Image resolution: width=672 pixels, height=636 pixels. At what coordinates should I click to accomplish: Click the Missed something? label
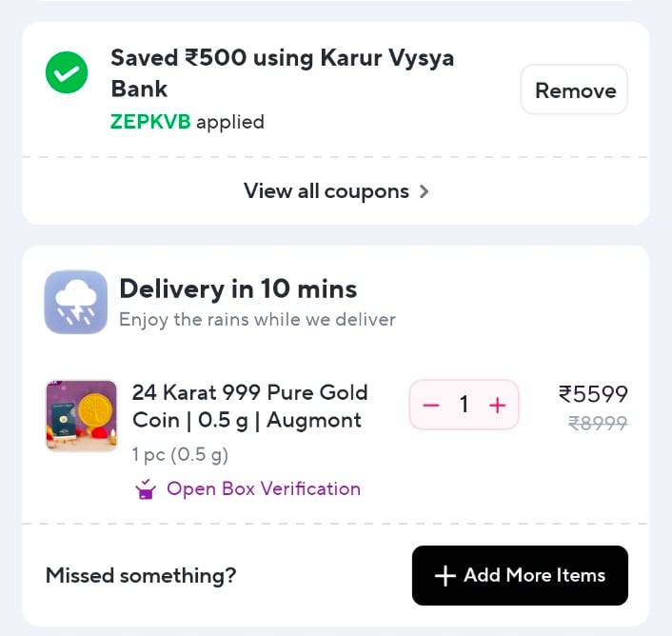point(141,576)
